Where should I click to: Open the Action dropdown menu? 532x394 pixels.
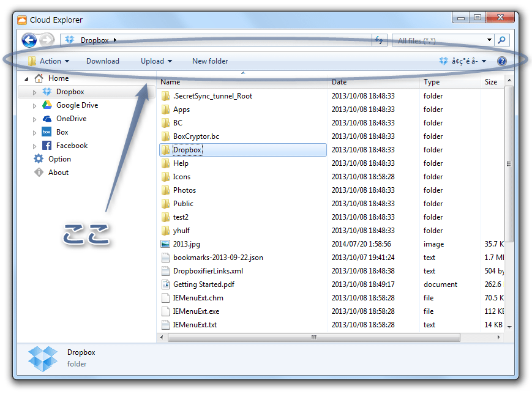click(x=49, y=61)
